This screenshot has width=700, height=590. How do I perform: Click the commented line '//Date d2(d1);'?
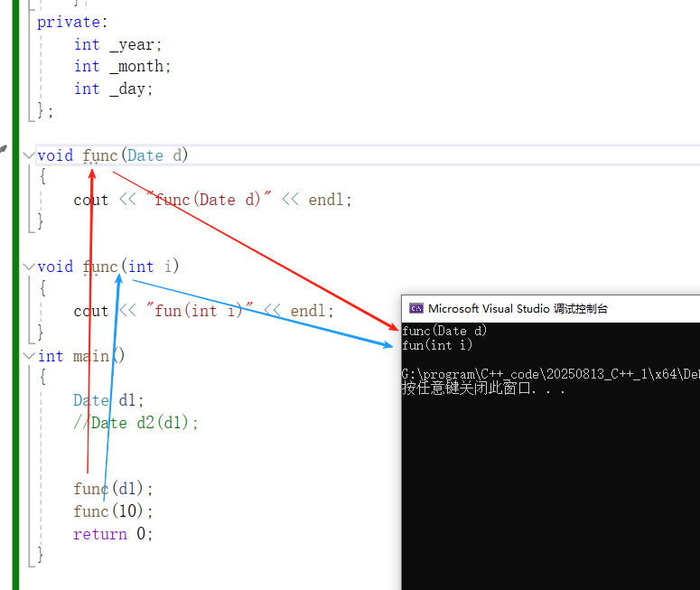(x=135, y=422)
